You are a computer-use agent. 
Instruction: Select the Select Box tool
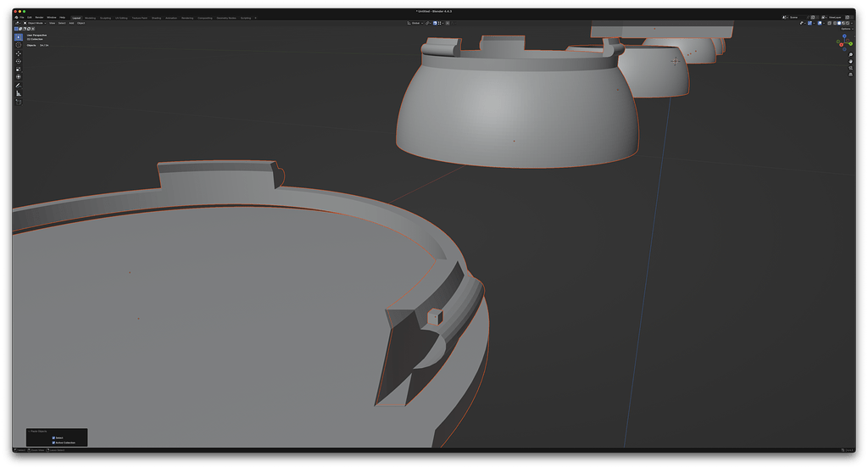pyautogui.click(x=19, y=37)
